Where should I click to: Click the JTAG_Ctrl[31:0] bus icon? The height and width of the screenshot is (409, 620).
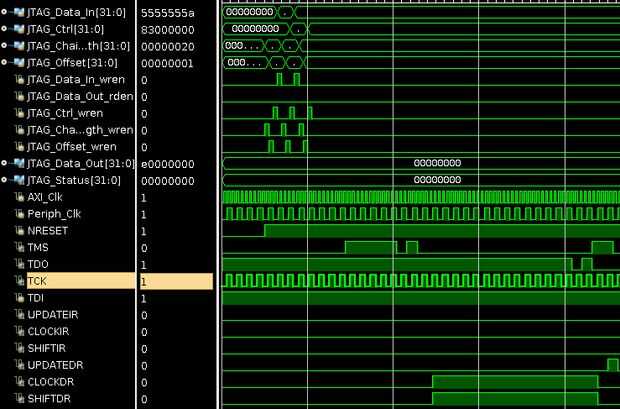click(19, 29)
